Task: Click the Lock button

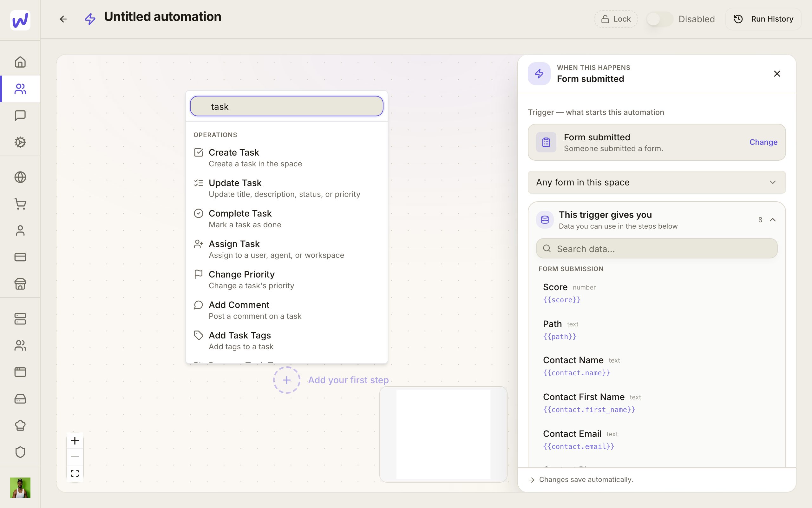Action: tap(616, 19)
